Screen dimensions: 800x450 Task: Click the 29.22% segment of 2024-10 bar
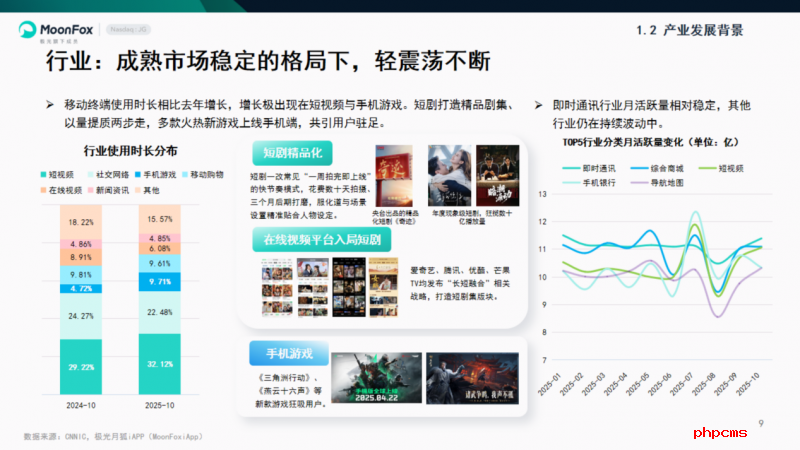(x=80, y=367)
